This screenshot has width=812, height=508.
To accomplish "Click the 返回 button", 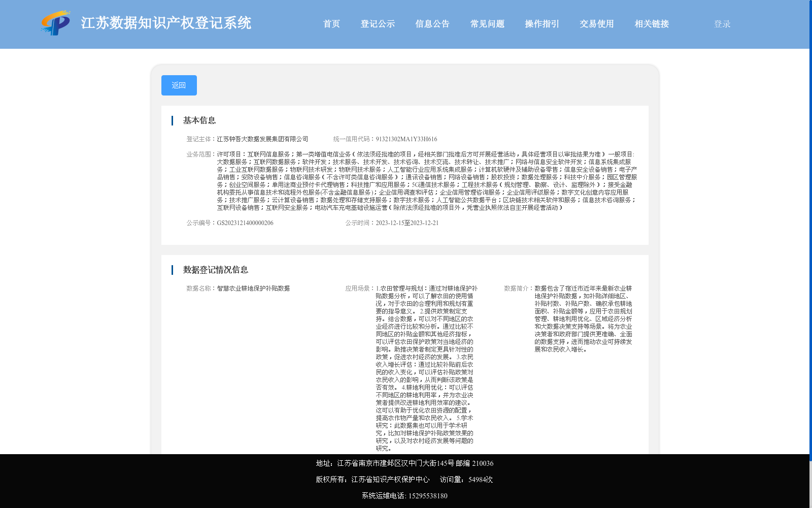I will point(179,85).
